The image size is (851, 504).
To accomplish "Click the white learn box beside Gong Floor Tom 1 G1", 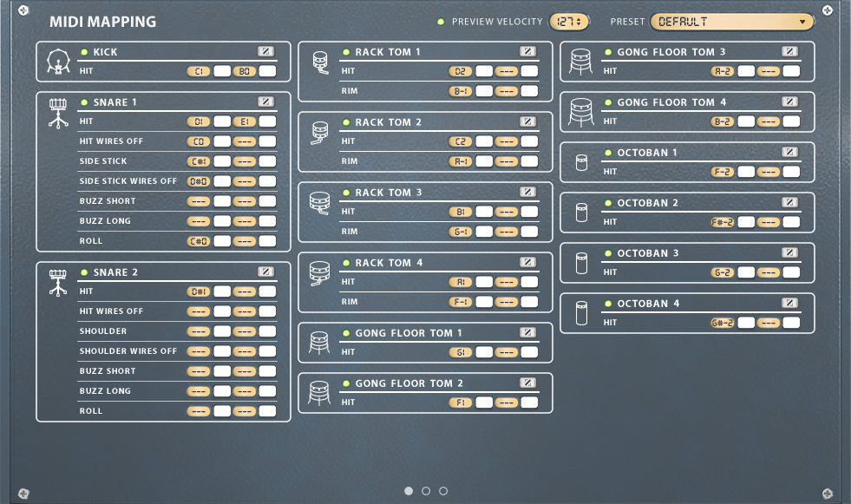I will point(484,352).
